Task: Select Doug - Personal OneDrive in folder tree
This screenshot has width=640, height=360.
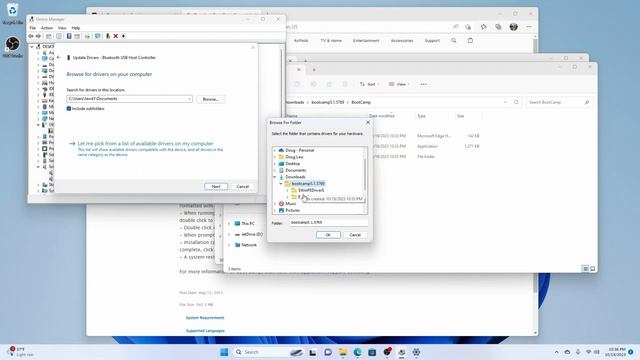Action: pyautogui.click(x=299, y=150)
